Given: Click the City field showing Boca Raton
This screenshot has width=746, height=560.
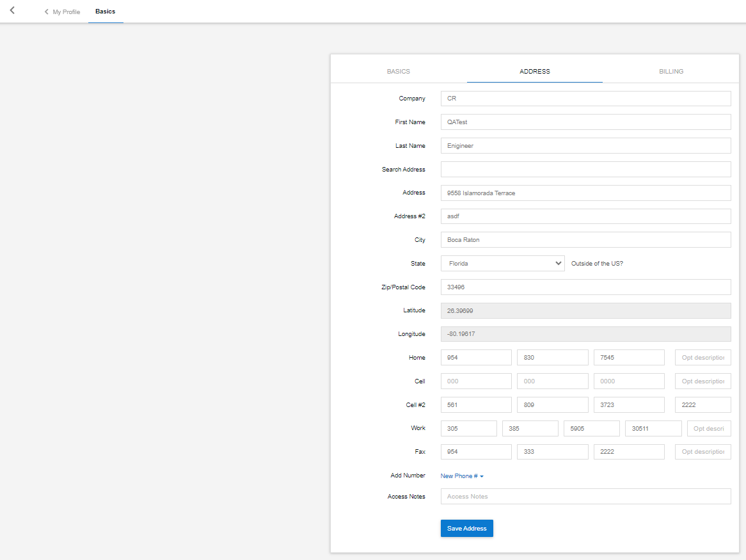Looking at the screenshot, I should click(585, 239).
